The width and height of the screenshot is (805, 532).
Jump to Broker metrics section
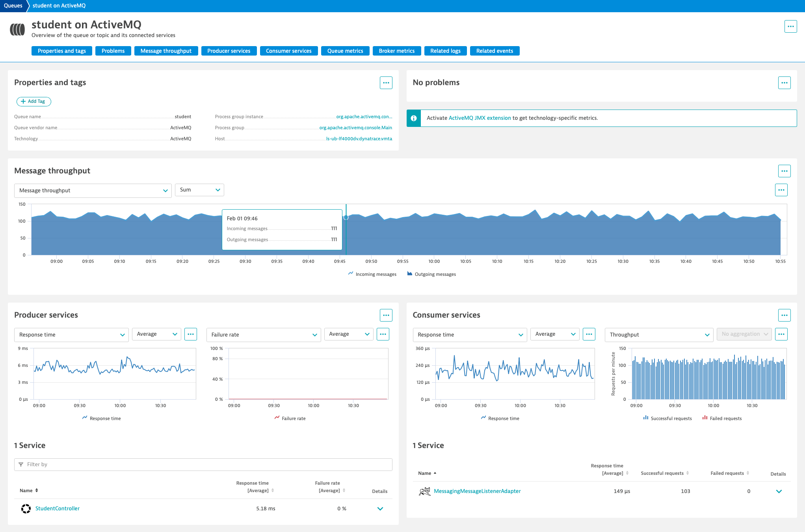pos(397,51)
